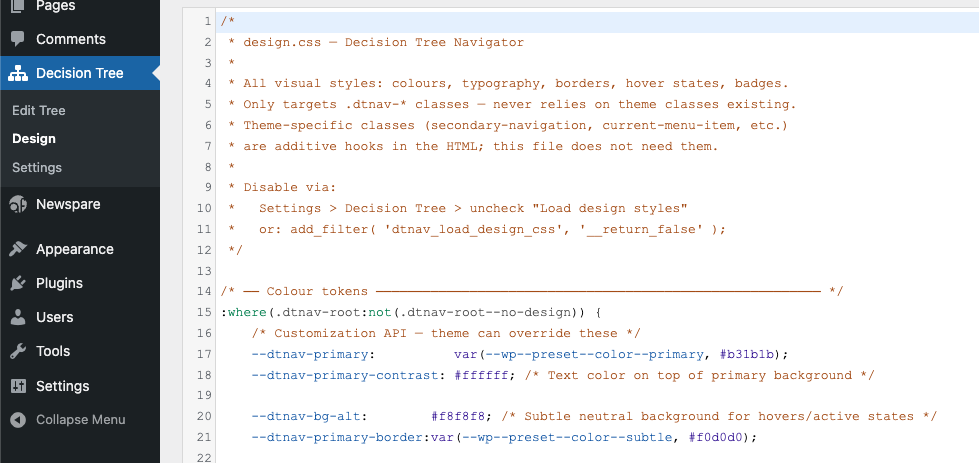
Task: Click the Tools wrench icon
Action: click(x=18, y=351)
